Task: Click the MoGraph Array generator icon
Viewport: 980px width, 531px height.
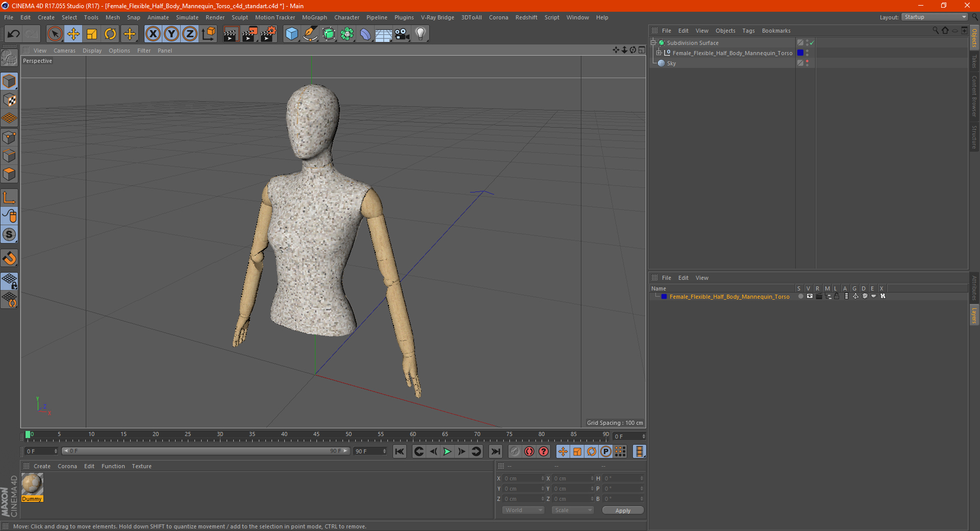Action: (347, 34)
